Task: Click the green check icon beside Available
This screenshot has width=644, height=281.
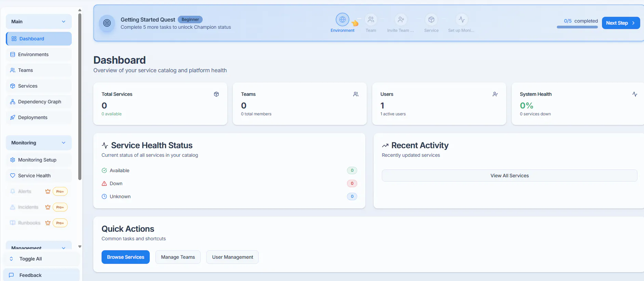Action: 104,170
